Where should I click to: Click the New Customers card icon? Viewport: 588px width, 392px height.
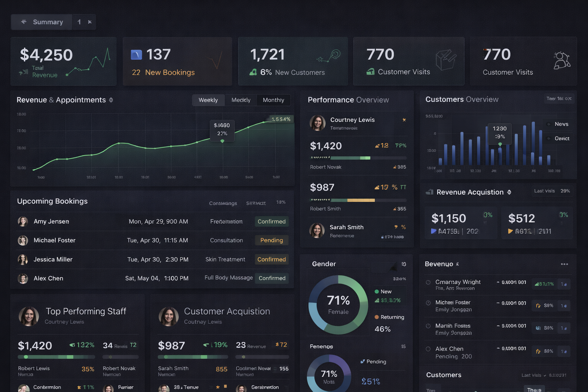pos(253,72)
